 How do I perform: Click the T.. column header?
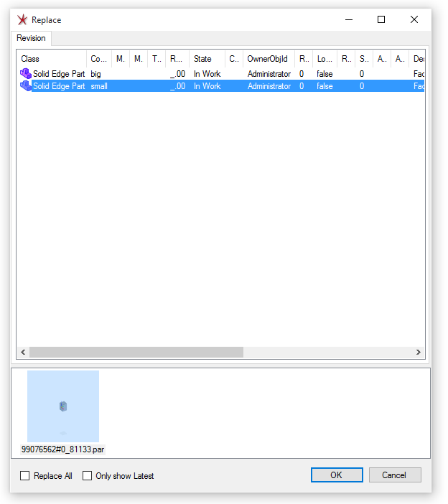[x=157, y=59]
